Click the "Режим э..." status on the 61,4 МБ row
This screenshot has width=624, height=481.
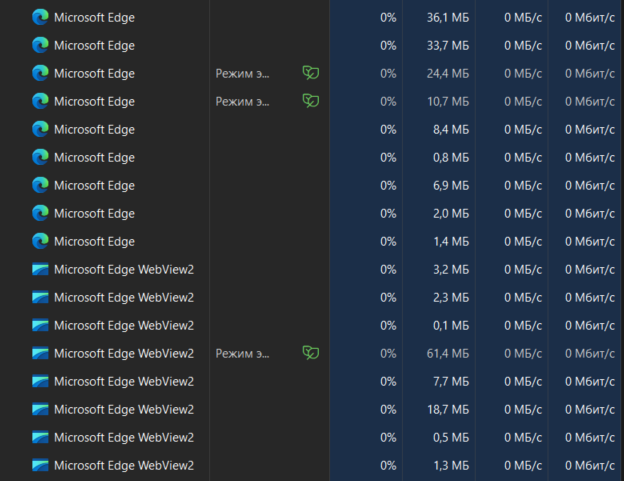pos(242,353)
